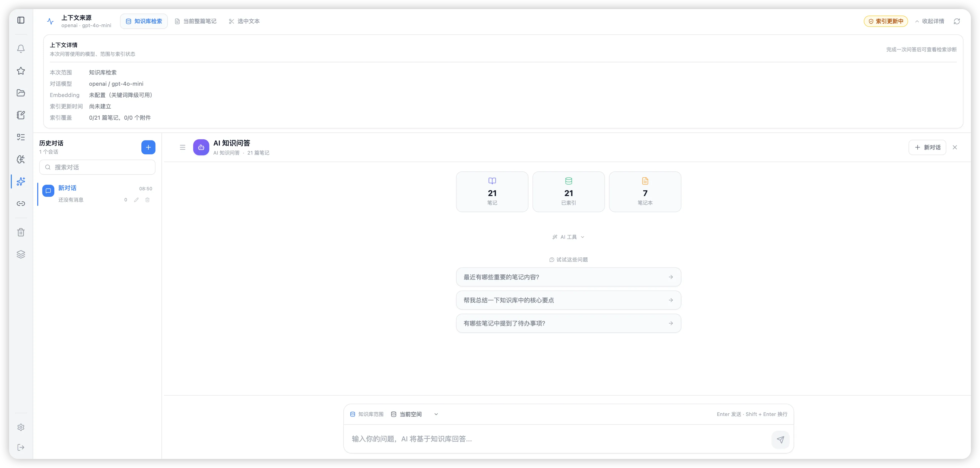
Task: Toggle the left sidebar panel icon
Action: [21, 20]
